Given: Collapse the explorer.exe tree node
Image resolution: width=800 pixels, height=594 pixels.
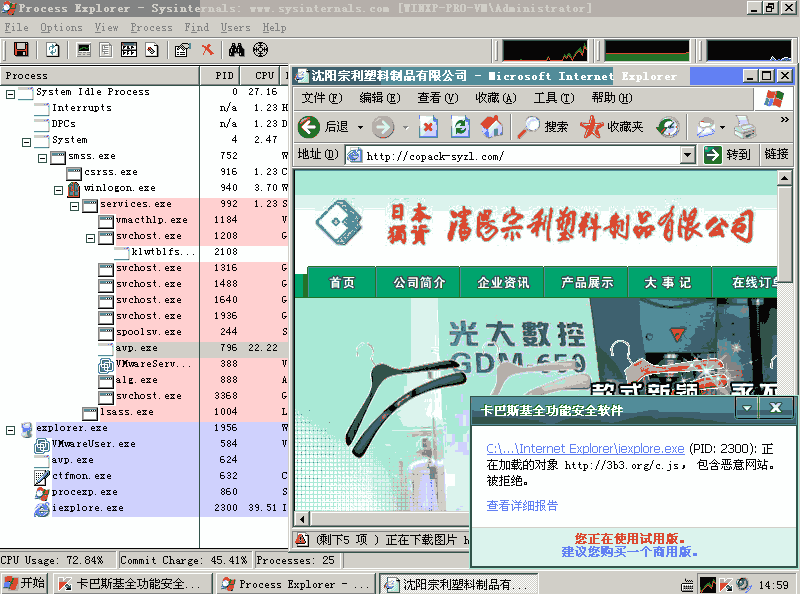Looking at the screenshot, I should (x=10, y=430).
